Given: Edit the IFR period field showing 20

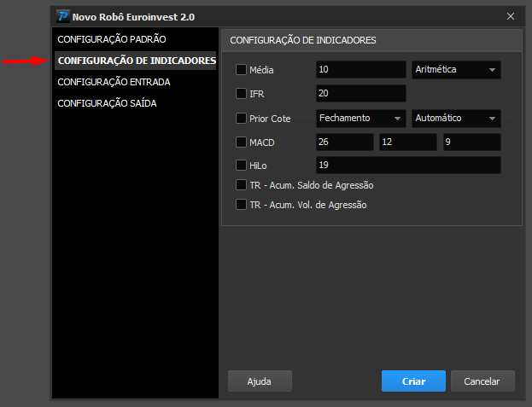Looking at the screenshot, I should (x=361, y=94).
